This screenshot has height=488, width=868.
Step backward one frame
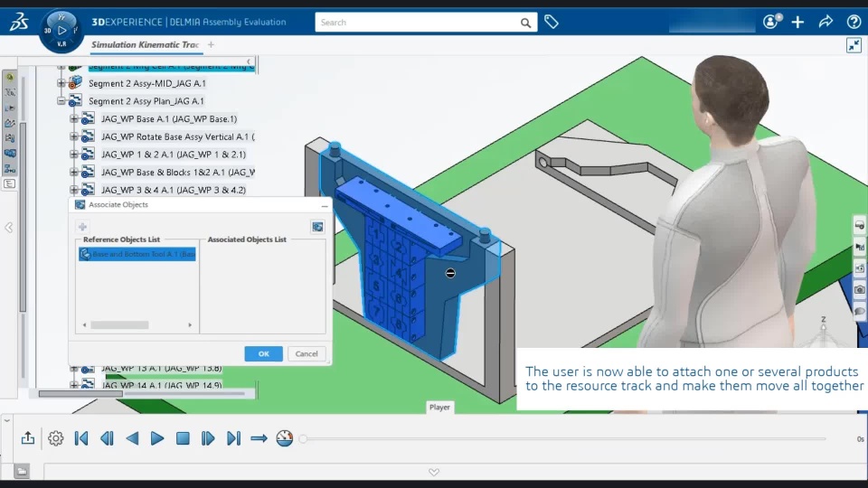[107, 438]
